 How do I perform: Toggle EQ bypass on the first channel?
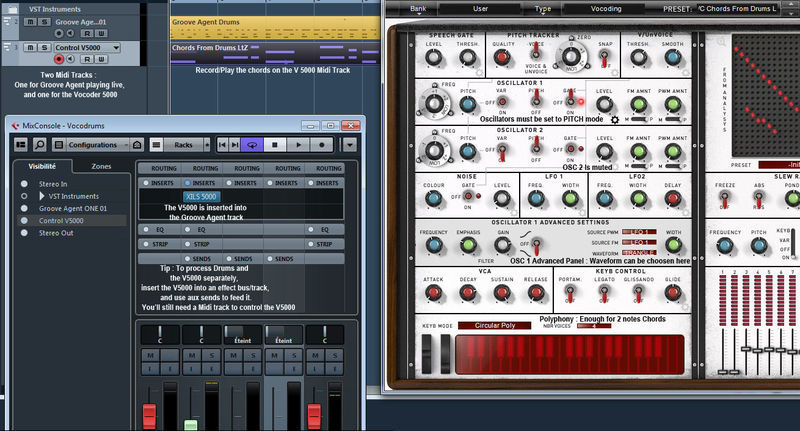(146, 230)
